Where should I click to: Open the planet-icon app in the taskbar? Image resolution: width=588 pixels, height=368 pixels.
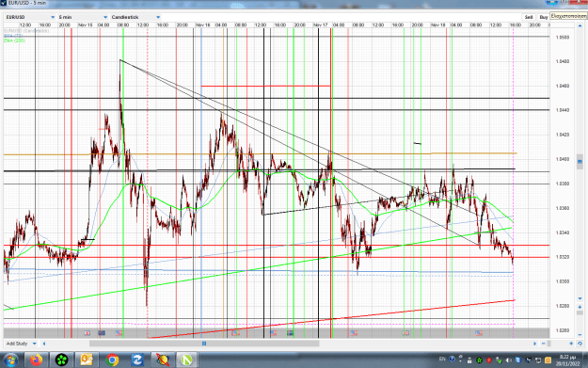pyautogui.click(x=163, y=360)
